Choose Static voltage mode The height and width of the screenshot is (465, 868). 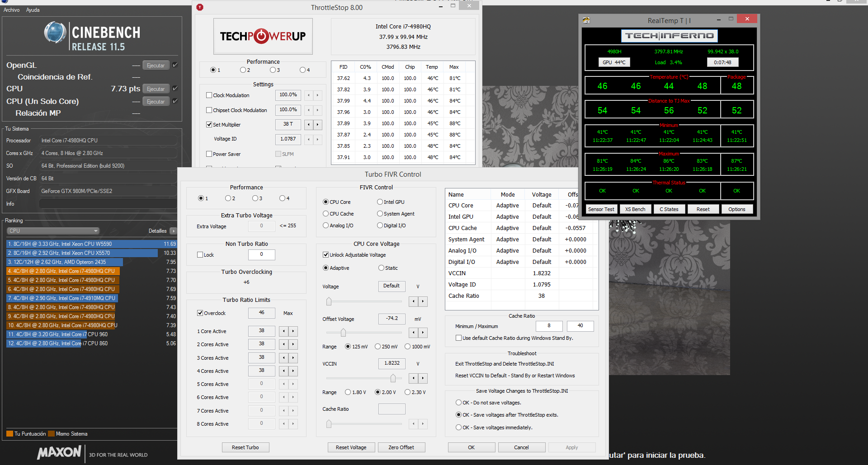point(381,268)
